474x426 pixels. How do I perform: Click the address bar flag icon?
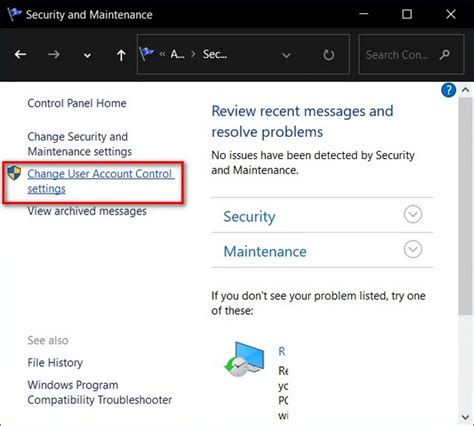146,54
